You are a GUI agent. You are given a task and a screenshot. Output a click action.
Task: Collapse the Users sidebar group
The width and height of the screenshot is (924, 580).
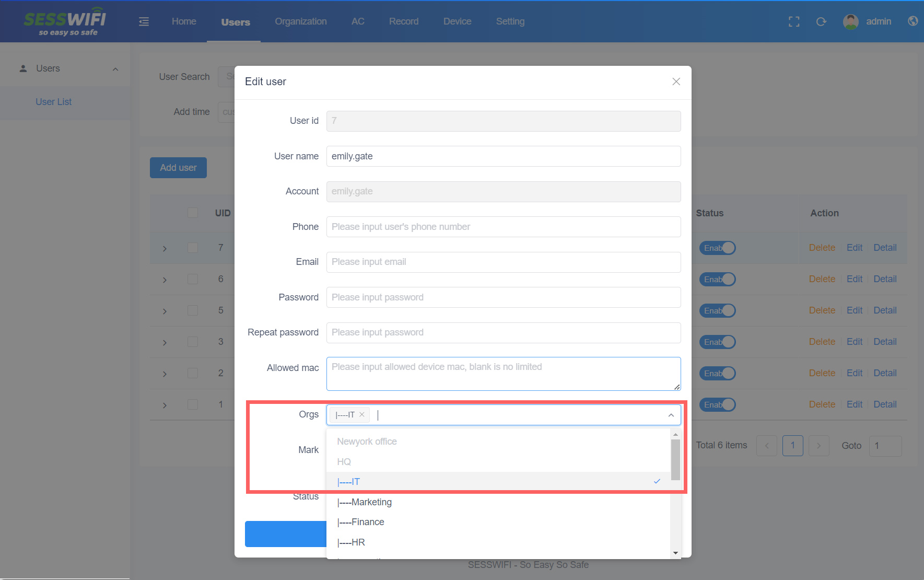(x=115, y=69)
